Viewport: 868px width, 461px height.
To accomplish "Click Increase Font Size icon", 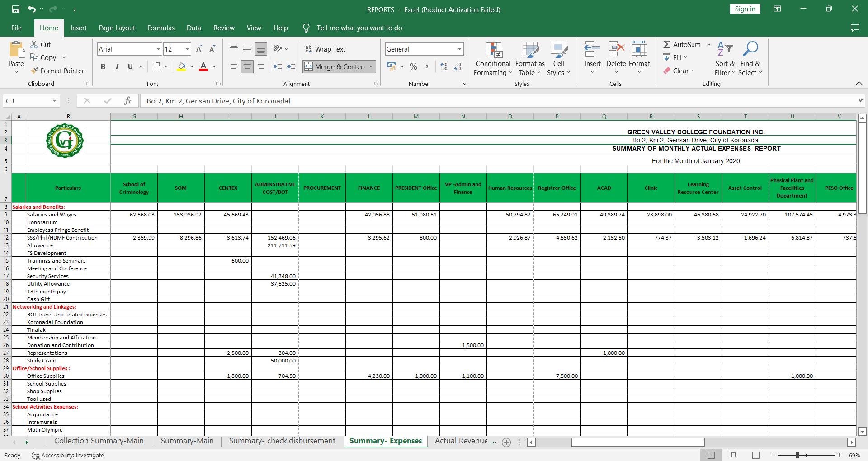I will [199, 49].
